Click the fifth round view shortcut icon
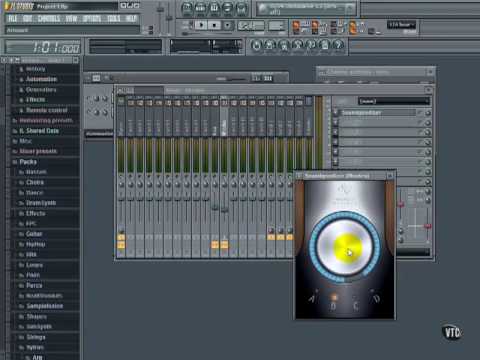 tap(241, 8)
